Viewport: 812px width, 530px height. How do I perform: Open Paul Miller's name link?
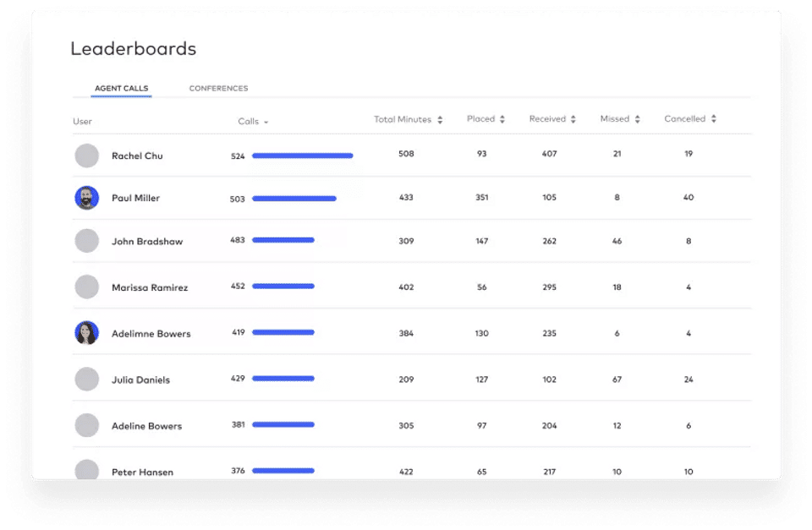[135, 199]
